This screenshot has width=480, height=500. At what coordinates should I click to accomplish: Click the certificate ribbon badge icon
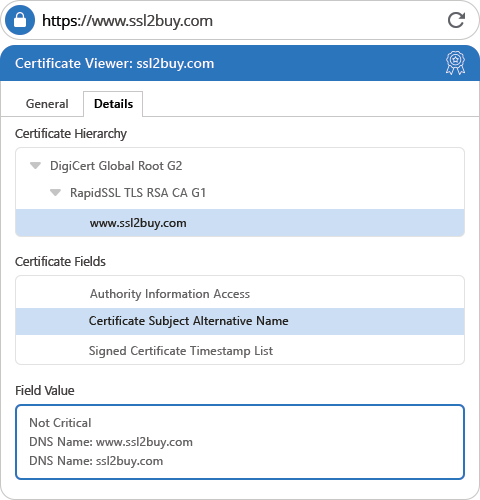[x=455, y=63]
